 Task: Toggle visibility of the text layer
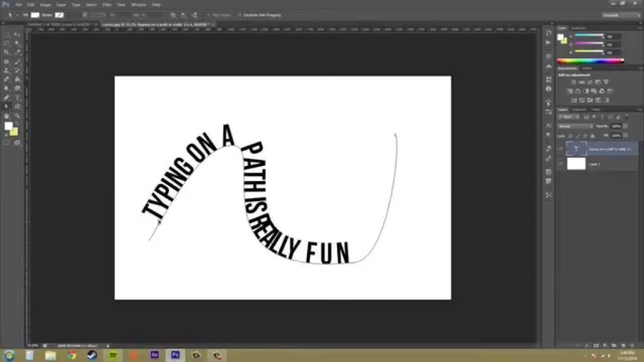[x=560, y=149]
